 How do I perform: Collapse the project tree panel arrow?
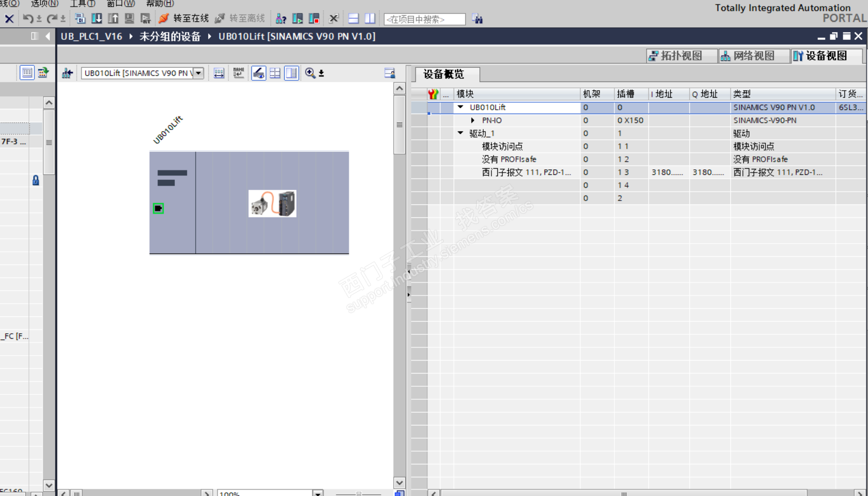tap(48, 37)
